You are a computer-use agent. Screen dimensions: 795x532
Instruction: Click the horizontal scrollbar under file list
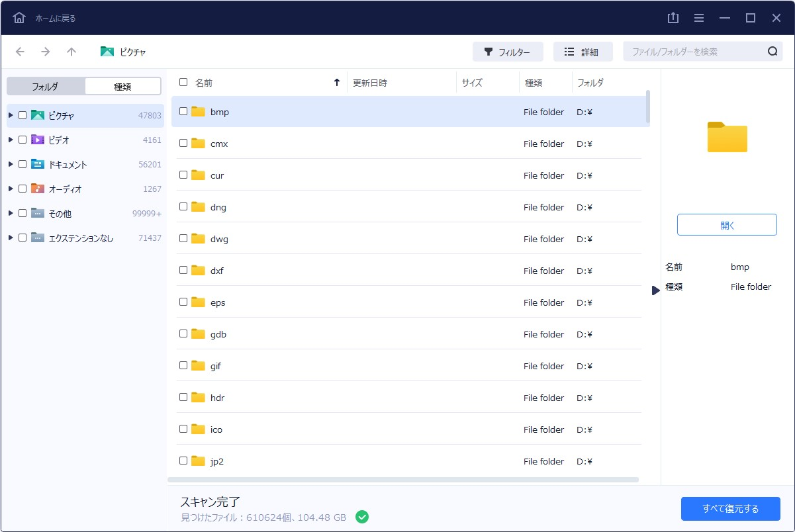pos(402,480)
